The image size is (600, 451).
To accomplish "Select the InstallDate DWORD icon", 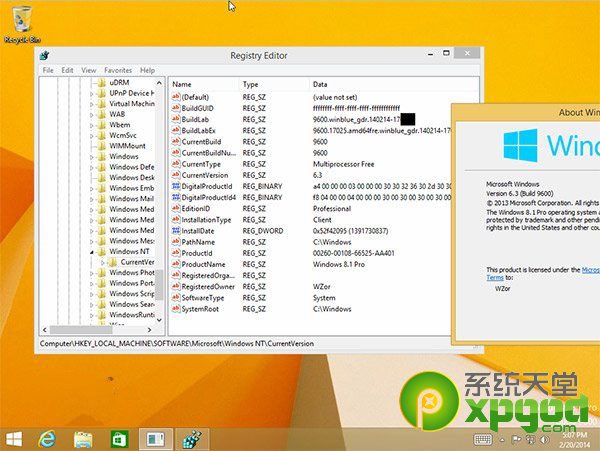I will (176, 230).
